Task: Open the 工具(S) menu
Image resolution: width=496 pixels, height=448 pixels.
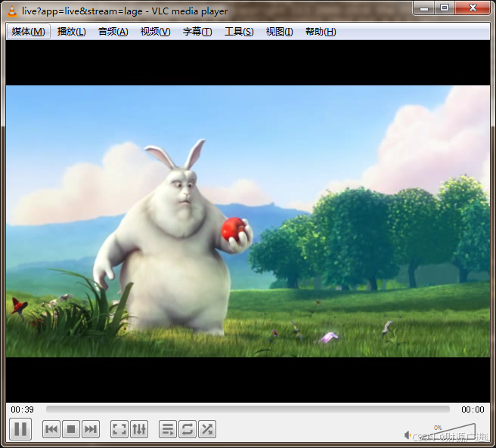Action: (x=239, y=31)
